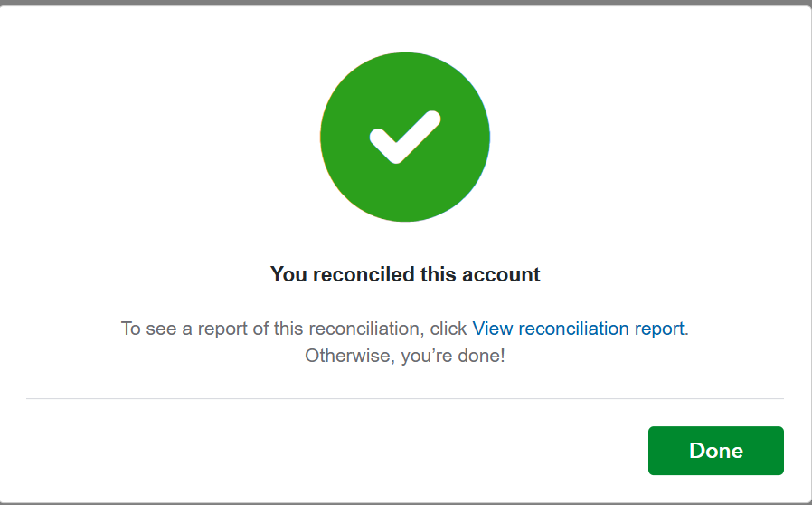Screen dimensions: 812x505
Task: Open the View reconciliation report link
Action: 578,329
